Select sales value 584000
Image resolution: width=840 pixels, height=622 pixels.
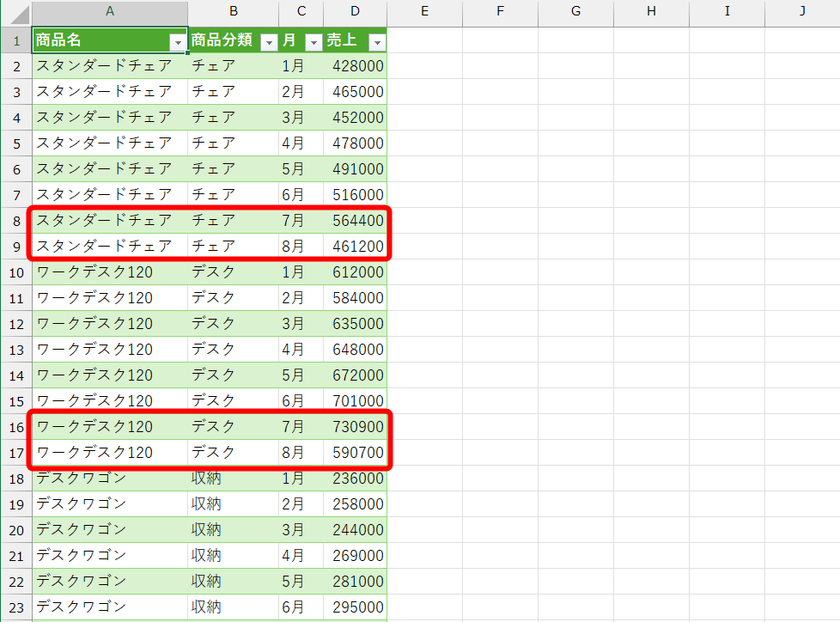356,298
